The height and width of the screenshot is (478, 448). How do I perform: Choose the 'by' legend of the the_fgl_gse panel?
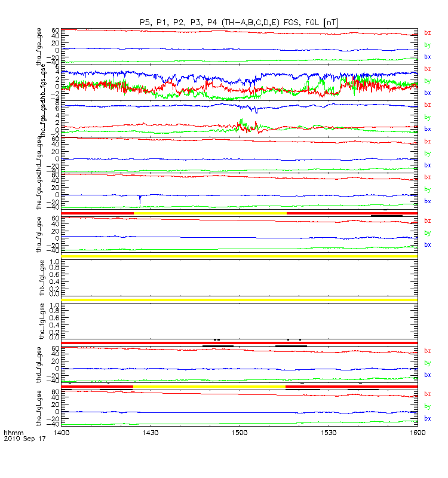point(427,406)
